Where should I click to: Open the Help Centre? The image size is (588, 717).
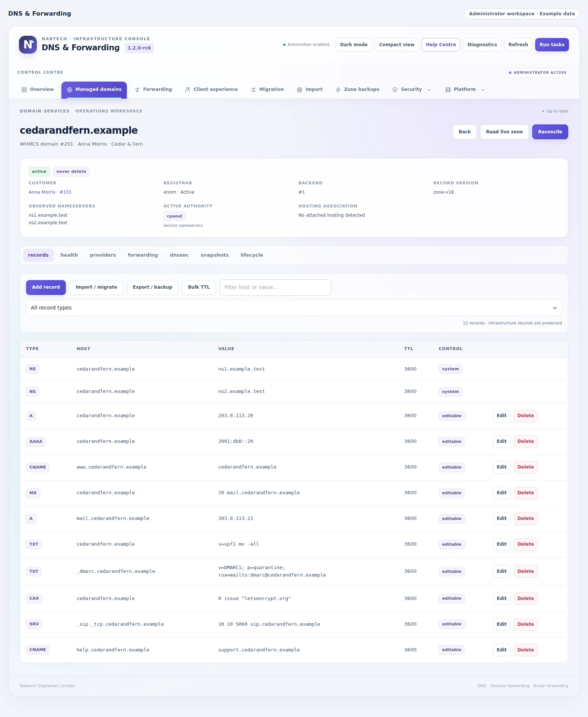click(441, 45)
